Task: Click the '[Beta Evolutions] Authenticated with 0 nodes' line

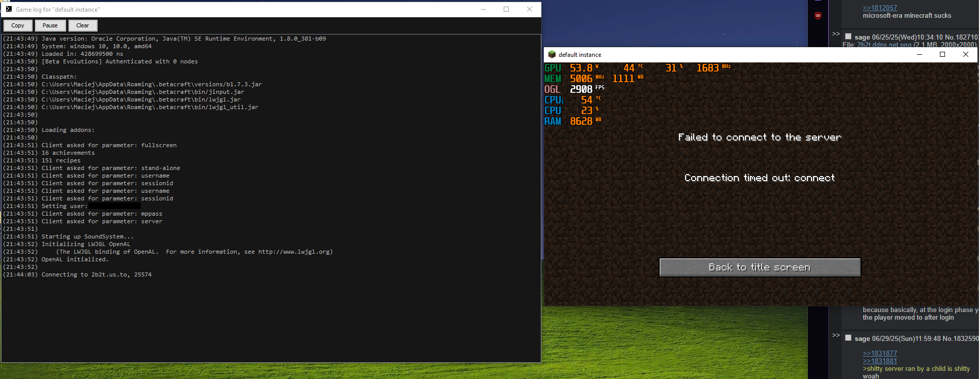Action: (101, 61)
